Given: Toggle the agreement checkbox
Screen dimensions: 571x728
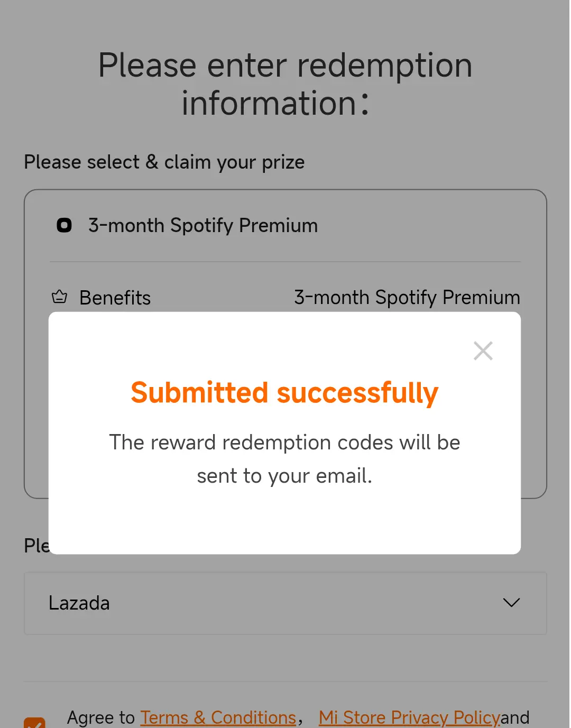Looking at the screenshot, I should click(x=34, y=723).
